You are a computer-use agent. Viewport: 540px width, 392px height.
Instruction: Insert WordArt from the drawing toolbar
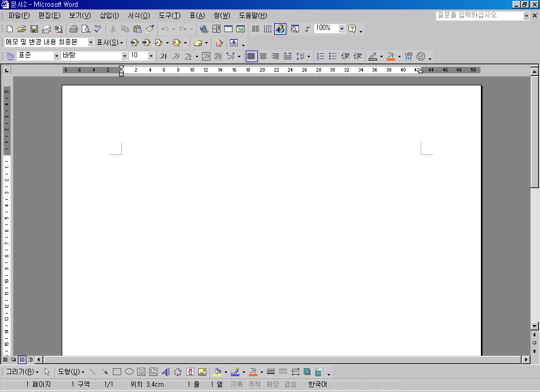(x=165, y=371)
